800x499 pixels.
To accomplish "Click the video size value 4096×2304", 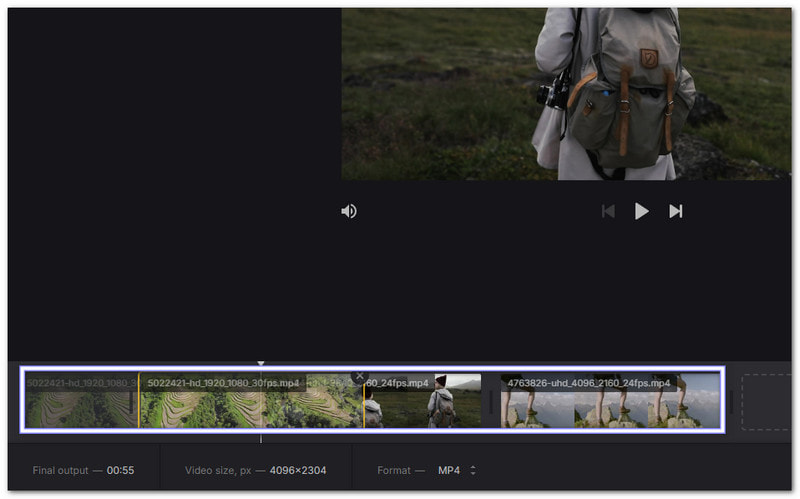I will coord(298,470).
